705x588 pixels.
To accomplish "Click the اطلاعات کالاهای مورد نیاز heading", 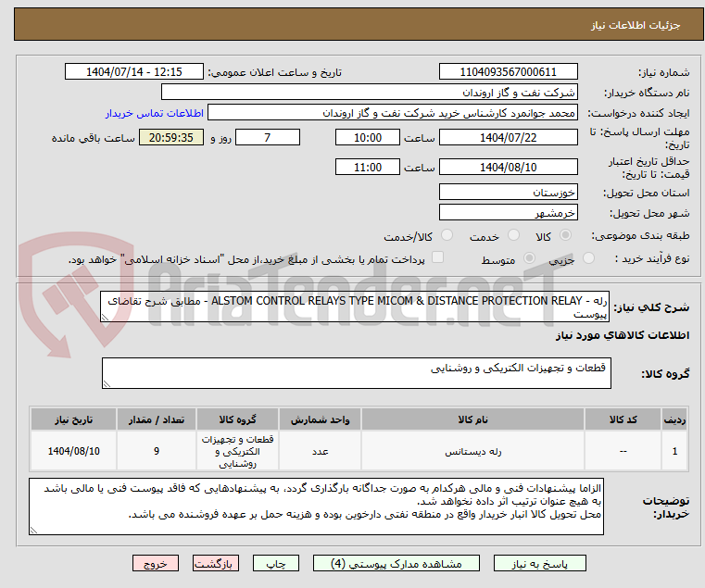I will 623,335.
